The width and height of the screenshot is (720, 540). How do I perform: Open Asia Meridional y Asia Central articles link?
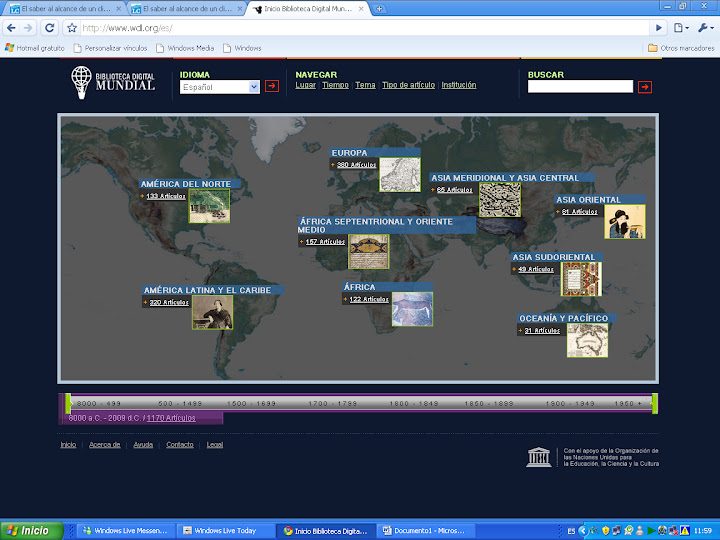[x=454, y=190]
